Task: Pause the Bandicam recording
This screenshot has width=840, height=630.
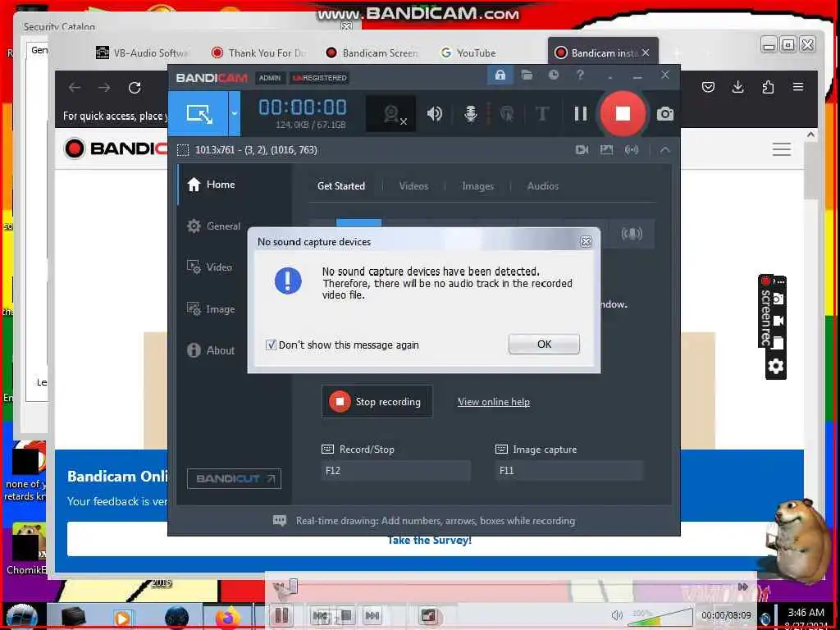Action: tap(580, 113)
